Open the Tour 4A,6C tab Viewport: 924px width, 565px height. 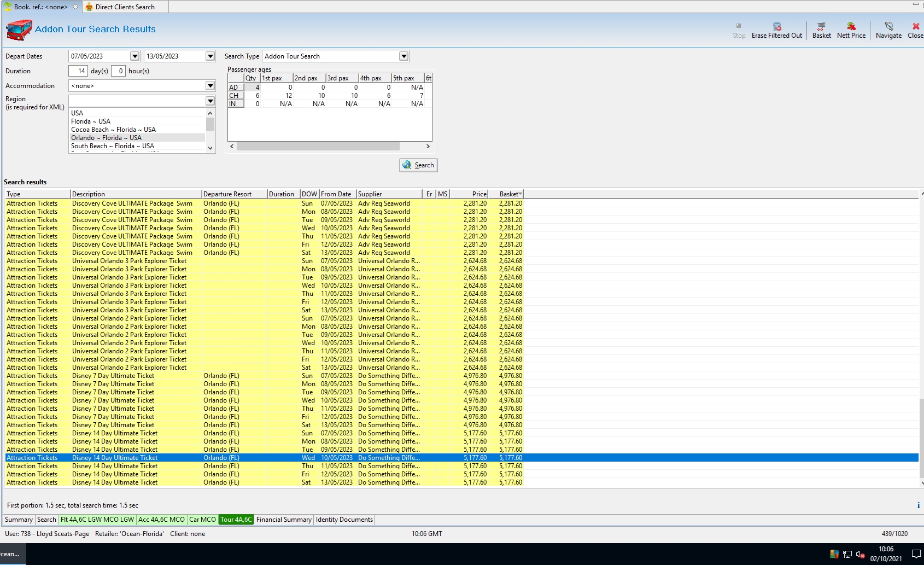click(236, 520)
